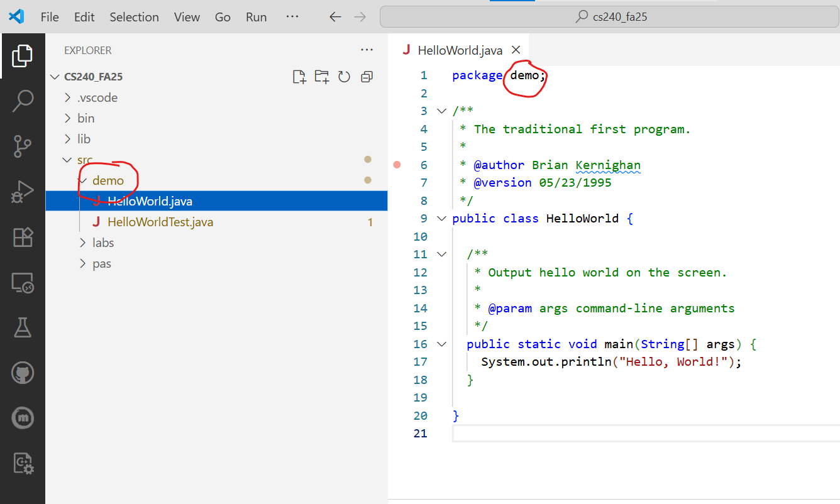Expand the pas folder

pyautogui.click(x=83, y=263)
